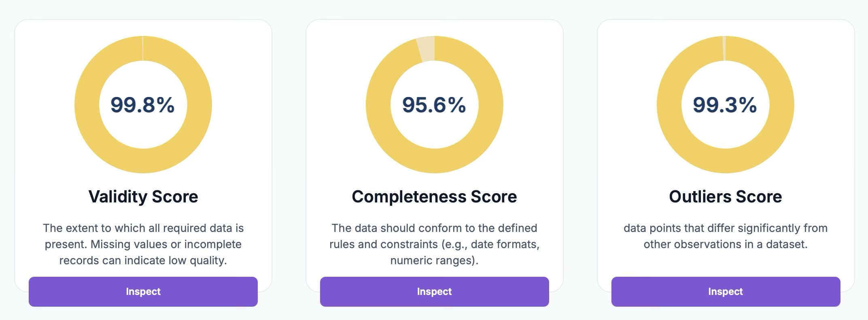Click the thin pale sliver in Outliers donut
The width and height of the screenshot is (868, 320).
point(724,48)
